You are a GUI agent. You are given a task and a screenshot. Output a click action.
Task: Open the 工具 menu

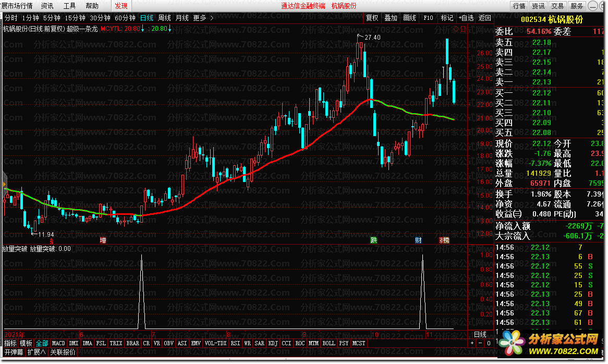tap(69, 6)
